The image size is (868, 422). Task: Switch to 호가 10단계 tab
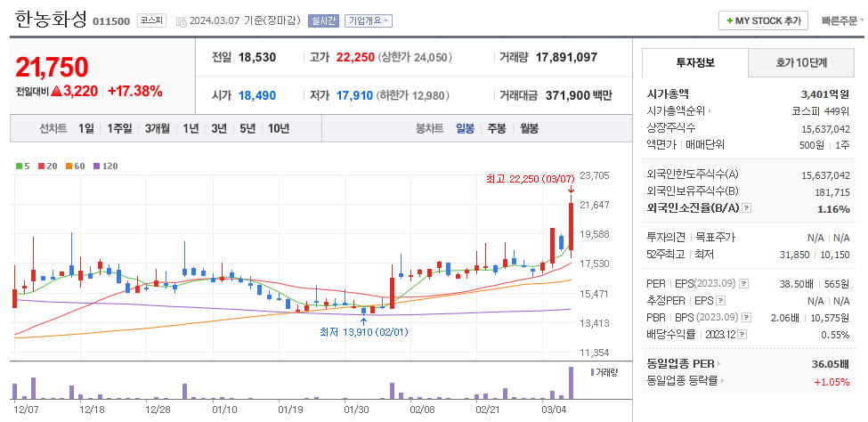tap(801, 62)
